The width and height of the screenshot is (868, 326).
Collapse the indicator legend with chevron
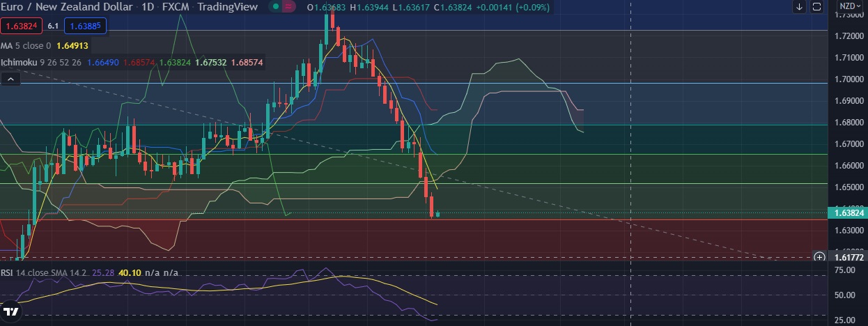11,80
